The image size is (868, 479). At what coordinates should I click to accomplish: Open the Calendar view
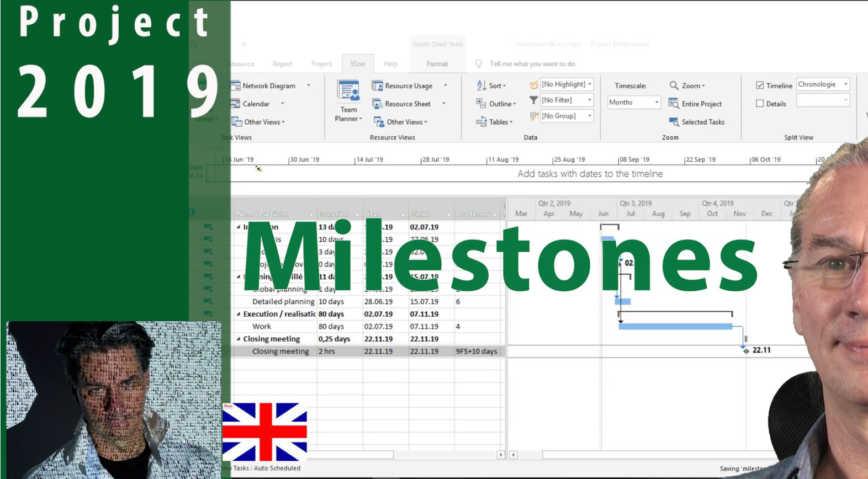[x=251, y=104]
